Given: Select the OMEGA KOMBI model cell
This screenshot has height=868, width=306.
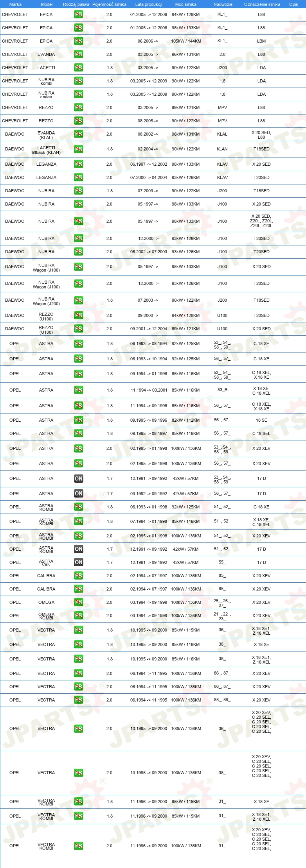Looking at the screenshot, I should coord(46,616).
